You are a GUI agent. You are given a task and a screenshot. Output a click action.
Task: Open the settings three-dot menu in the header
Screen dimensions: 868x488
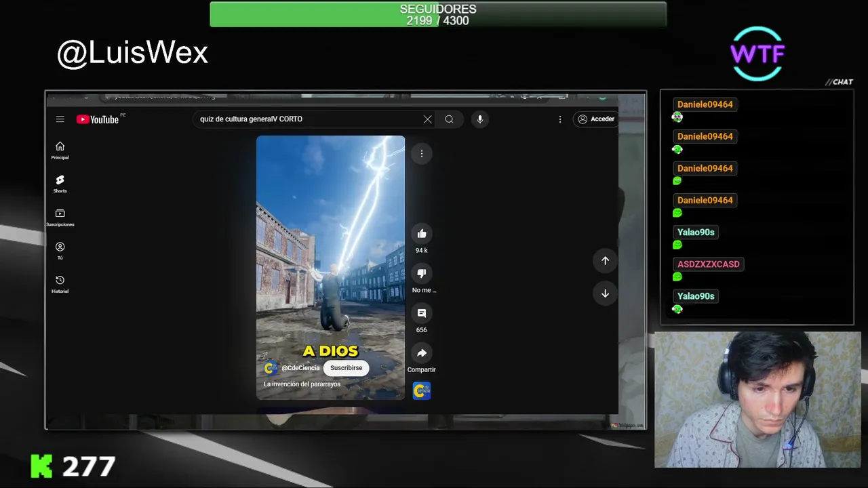coord(559,119)
